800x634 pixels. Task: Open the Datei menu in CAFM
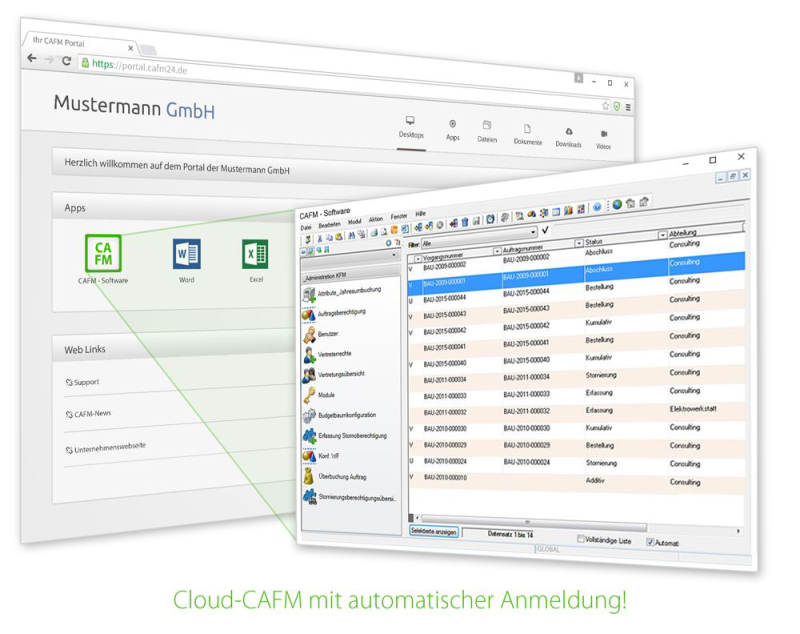tap(306, 227)
